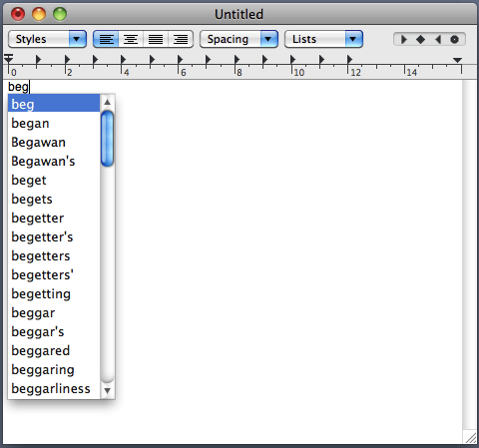Pick 'begets' in the completion list
Viewport: 479px width, 448px height.
point(54,199)
